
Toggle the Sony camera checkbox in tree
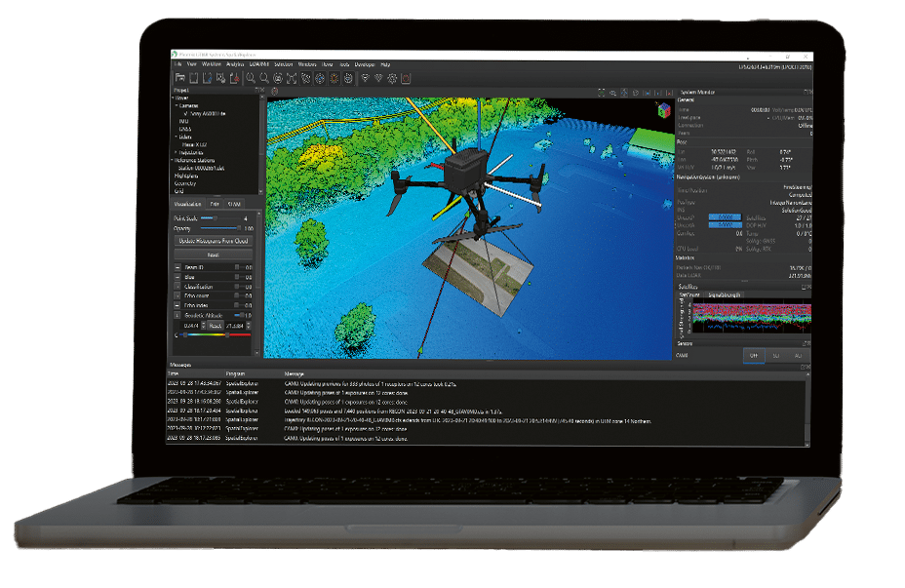pyautogui.click(x=184, y=113)
